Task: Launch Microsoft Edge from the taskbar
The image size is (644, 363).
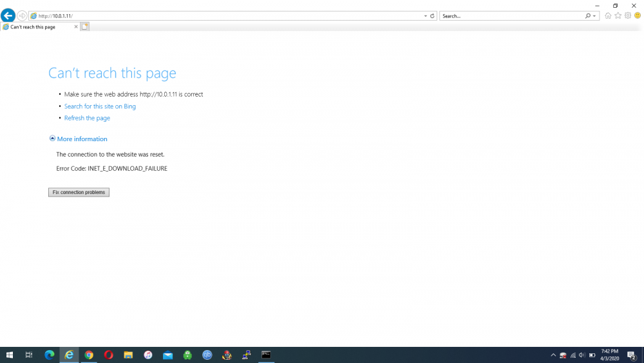Action: tap(50, 355)
